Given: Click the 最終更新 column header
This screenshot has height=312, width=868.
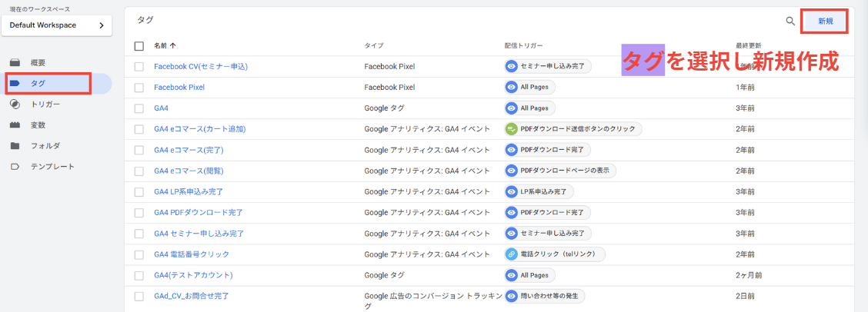Looking at the screenshot, I should (748, 46).
